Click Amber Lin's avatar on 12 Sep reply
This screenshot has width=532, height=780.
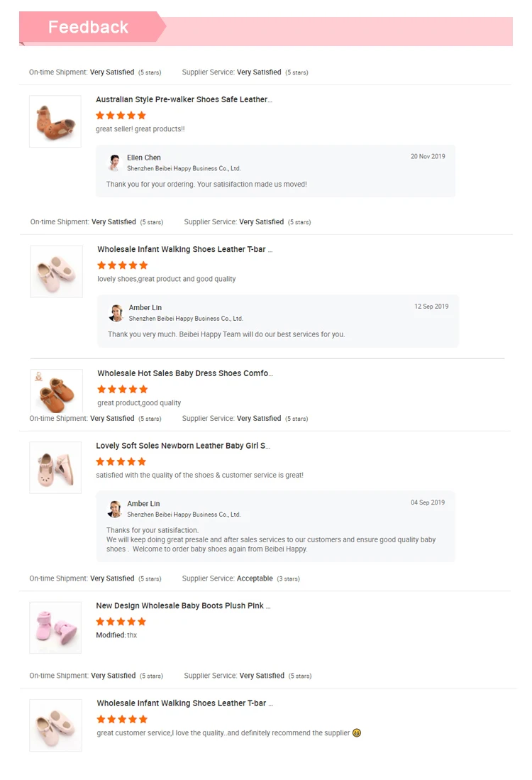[116, 313]
